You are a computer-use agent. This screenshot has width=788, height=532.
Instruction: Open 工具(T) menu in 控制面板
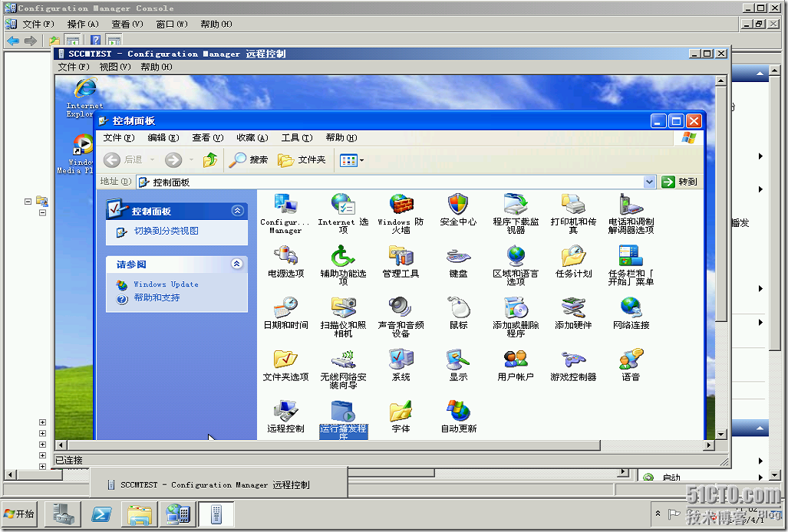pos(297,137)
